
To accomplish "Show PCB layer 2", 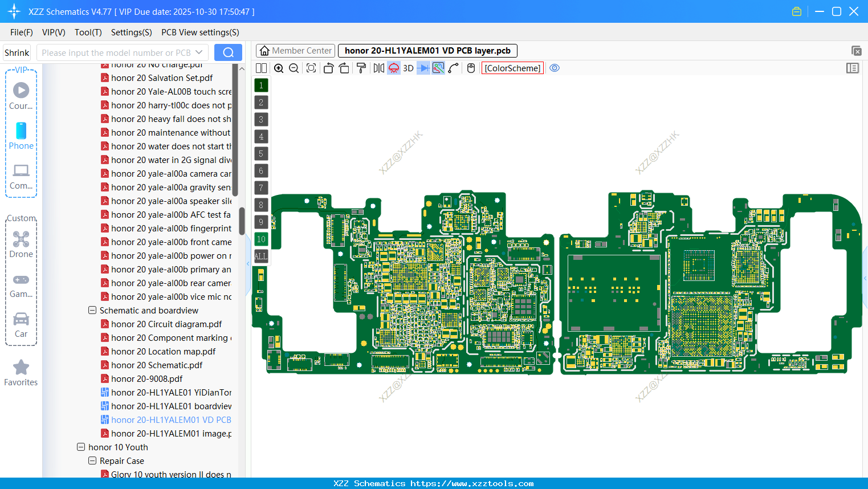I will 261,103.
